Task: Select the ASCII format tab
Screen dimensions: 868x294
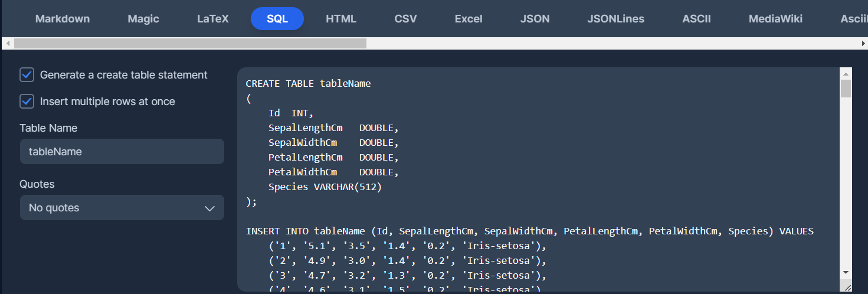Action: tap(696, 19)
